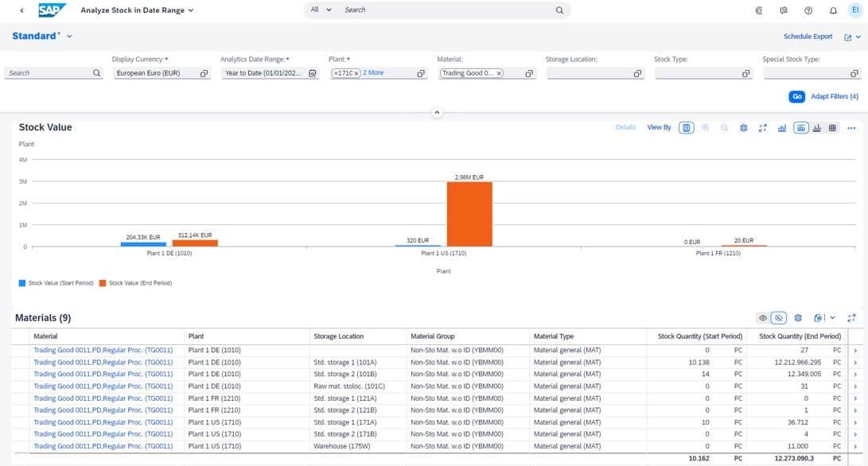868x466 pixels.
Task: Open the help question mark icon
Action: [808, 10]
